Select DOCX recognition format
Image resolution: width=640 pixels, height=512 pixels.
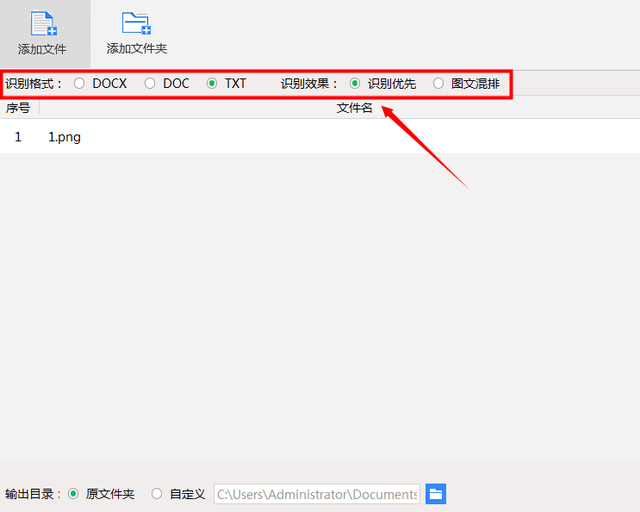79,84
